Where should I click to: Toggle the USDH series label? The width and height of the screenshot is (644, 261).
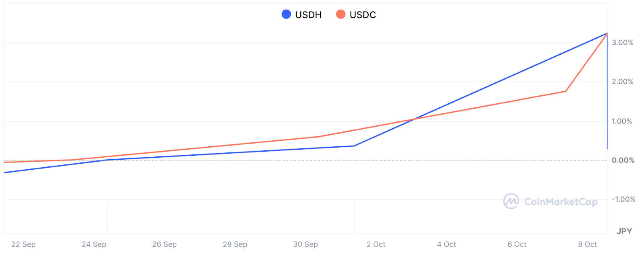[x=308, y=15]
